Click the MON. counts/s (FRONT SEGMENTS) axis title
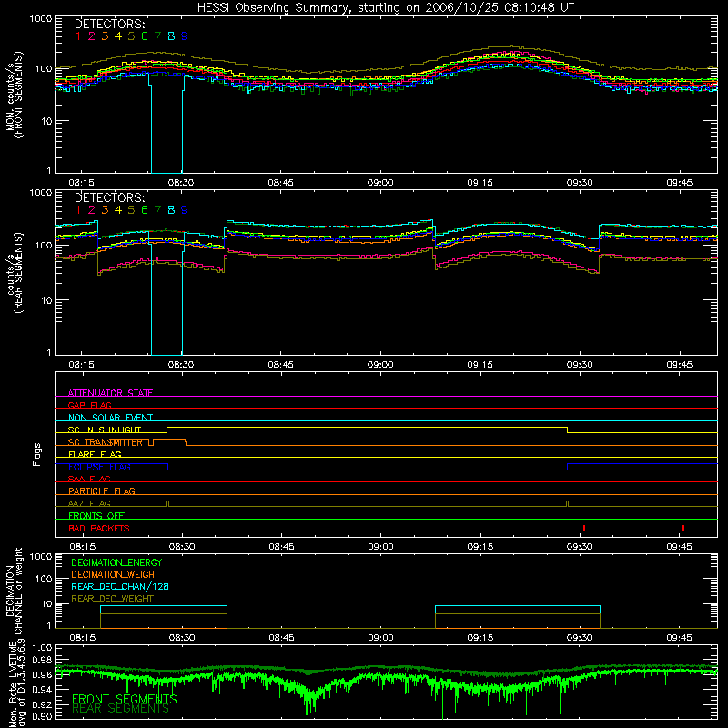 click(x=14, y=95)
